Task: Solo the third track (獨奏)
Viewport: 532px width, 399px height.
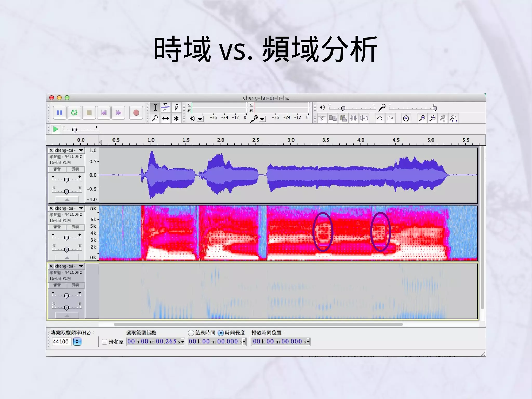Action: (x=75, y=285)
